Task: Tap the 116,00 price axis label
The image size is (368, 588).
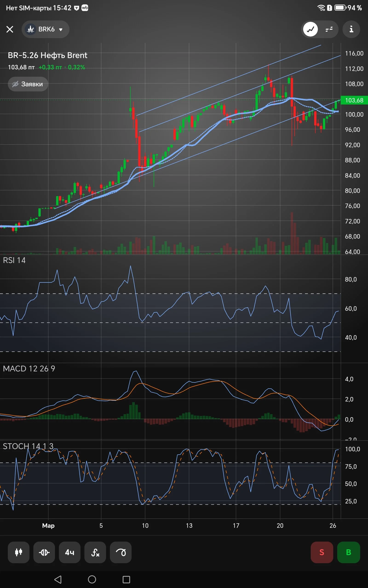Action: pyautogui.click(x=354, y=53)
